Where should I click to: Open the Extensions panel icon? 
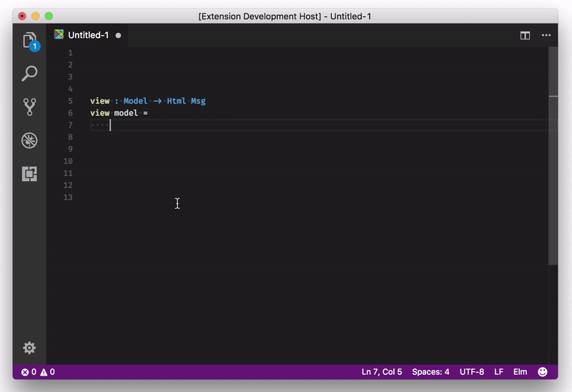coord(29,174)
